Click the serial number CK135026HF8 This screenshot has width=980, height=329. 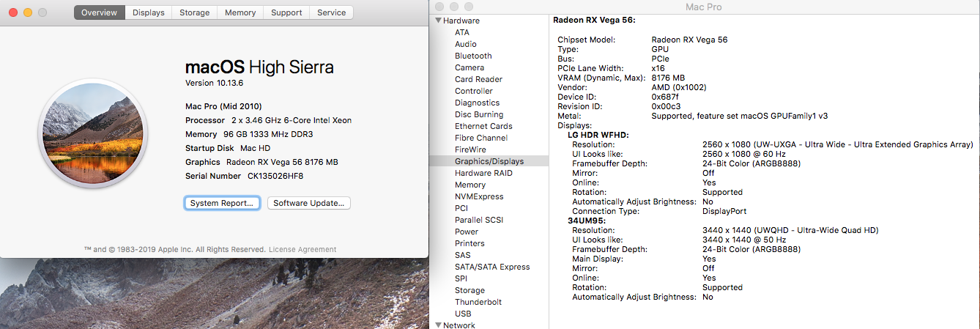tap(275, 176)
